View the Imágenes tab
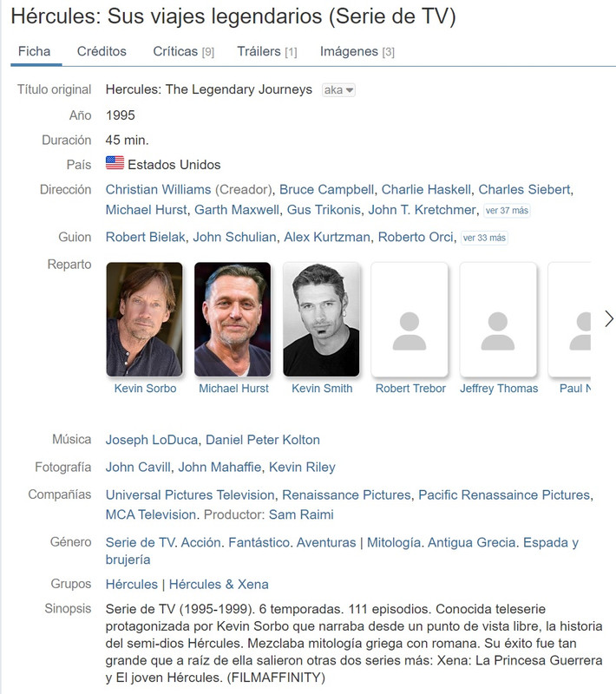 coord(357,51)
